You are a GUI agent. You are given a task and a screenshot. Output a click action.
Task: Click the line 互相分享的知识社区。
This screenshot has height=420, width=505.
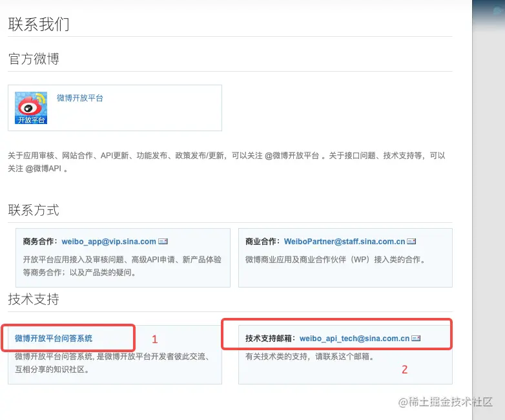52,370
